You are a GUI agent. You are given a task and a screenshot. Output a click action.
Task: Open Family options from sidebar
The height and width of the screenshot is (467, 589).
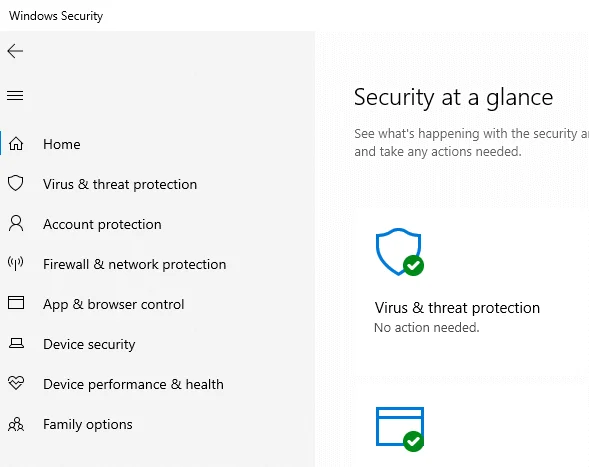88,425
